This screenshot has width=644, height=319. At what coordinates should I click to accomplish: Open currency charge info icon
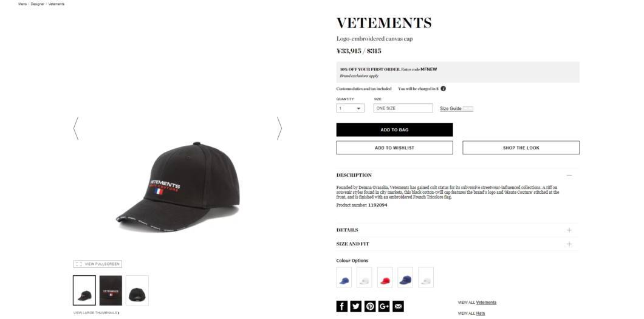tap(443, 89)
